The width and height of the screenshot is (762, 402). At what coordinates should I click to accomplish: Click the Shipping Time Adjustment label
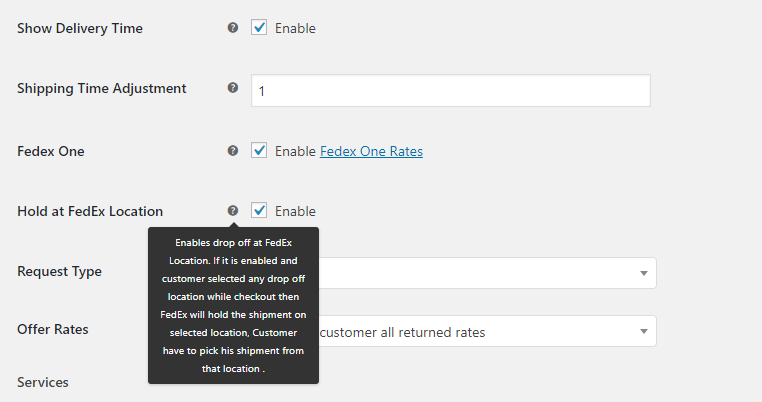point(102,88)
